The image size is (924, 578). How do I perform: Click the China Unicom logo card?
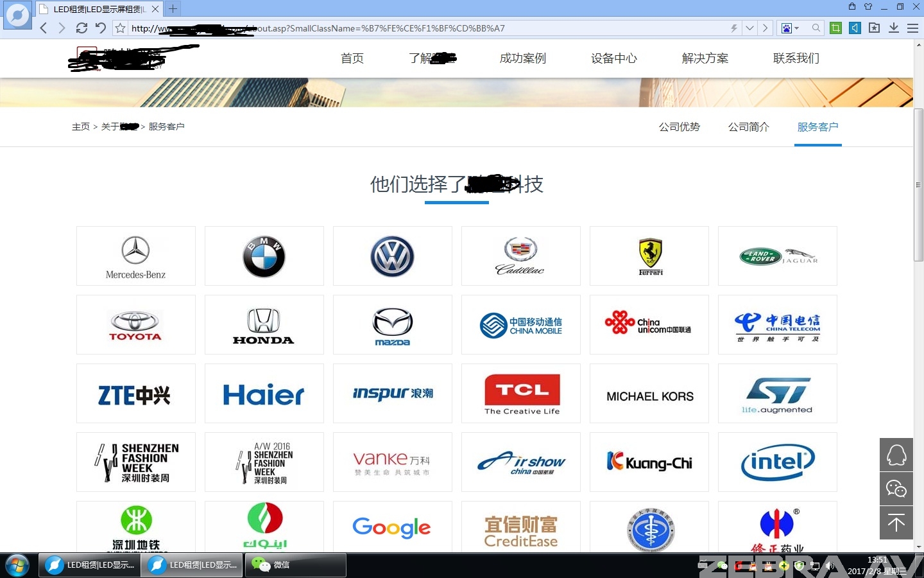(649, 324)
